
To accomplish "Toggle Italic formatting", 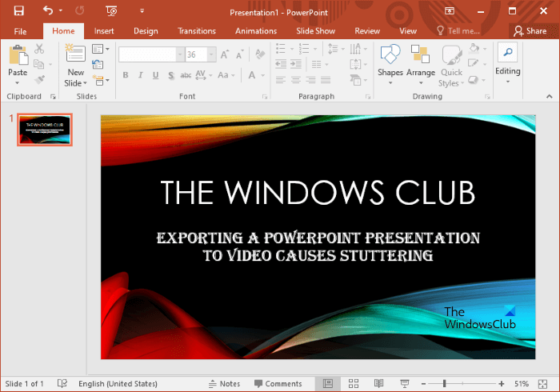I will pyautogui.click(x=140, y=75).
